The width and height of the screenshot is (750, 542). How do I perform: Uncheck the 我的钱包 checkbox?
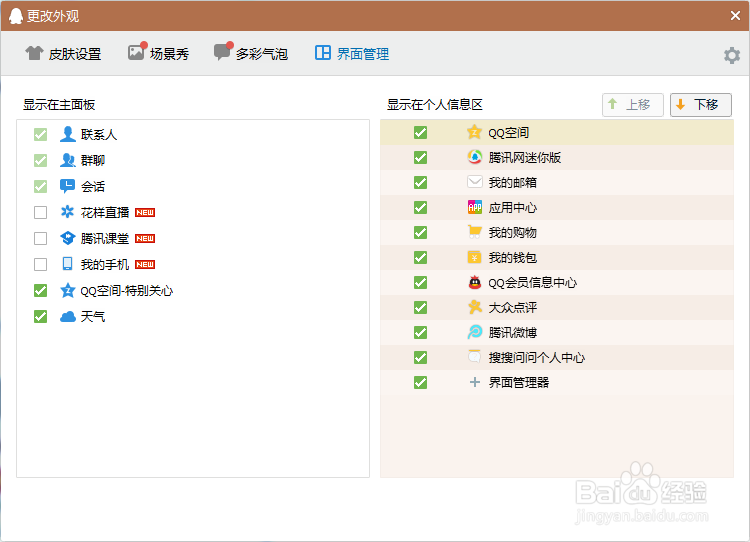tap(420, 257)
